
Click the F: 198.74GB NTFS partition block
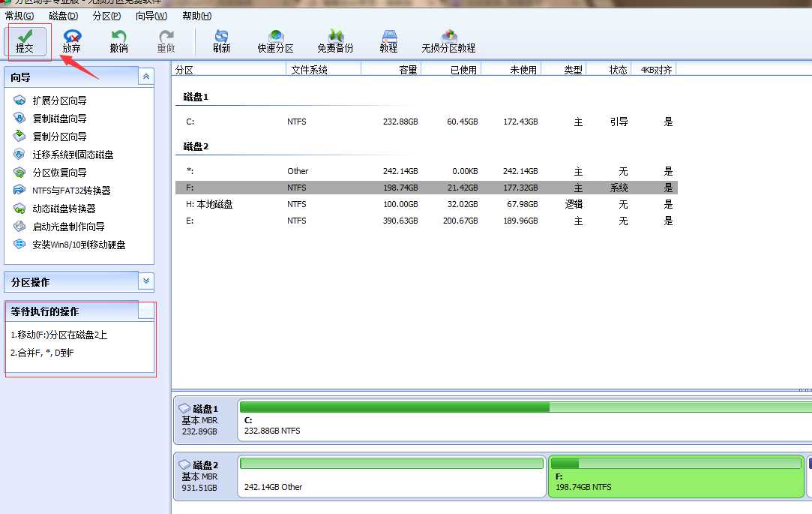tap(676, 476)
